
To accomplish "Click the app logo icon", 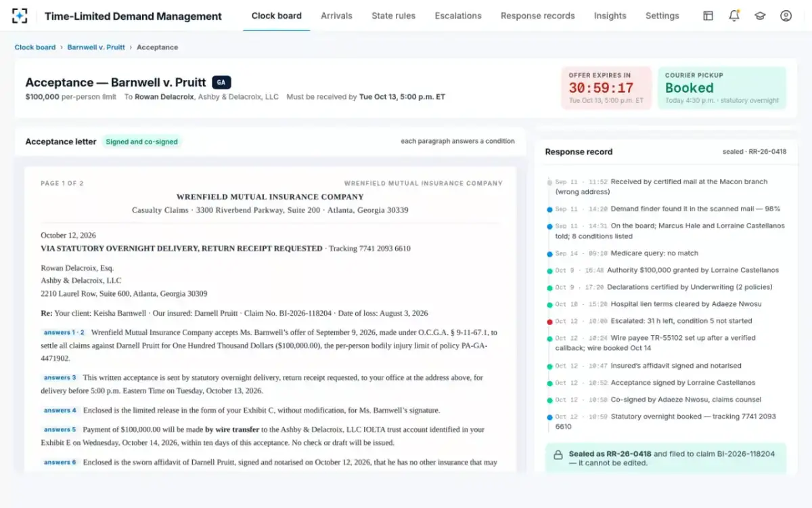I will click(20, 16).
